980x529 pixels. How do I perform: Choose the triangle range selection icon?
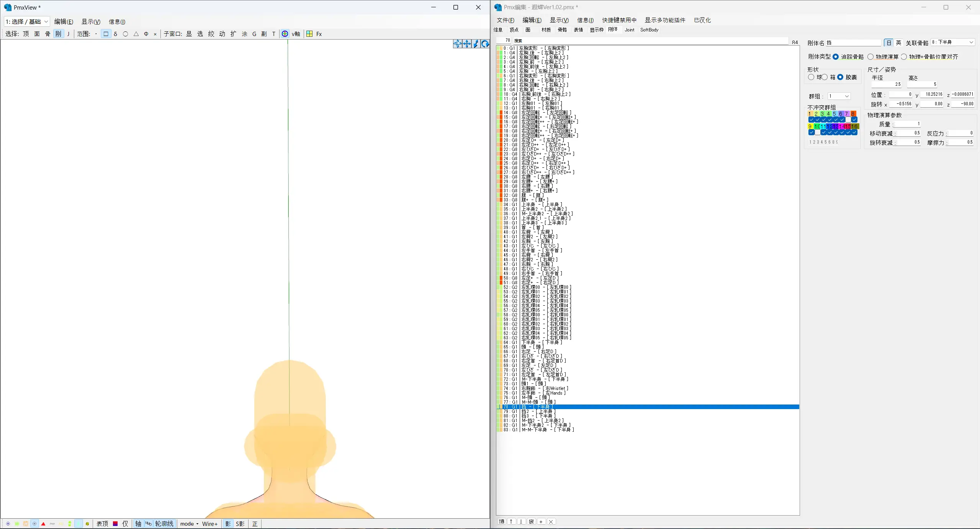coord(136,34)
